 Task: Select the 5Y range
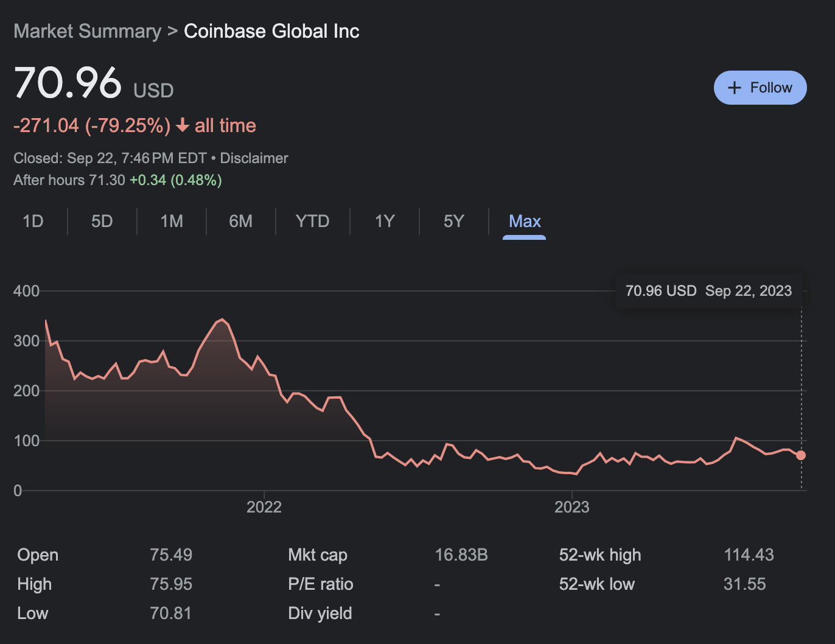point(454,221)
